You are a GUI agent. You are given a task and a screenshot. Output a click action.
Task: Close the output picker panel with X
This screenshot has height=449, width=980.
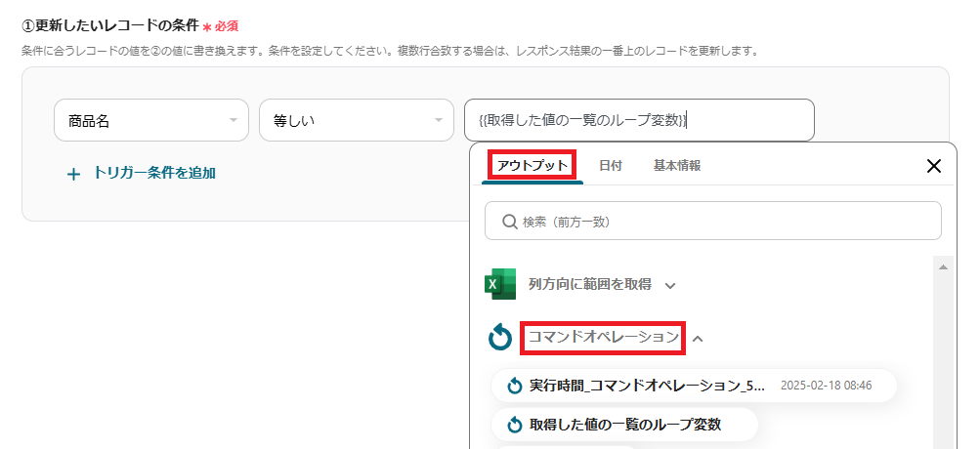(933, 166)
